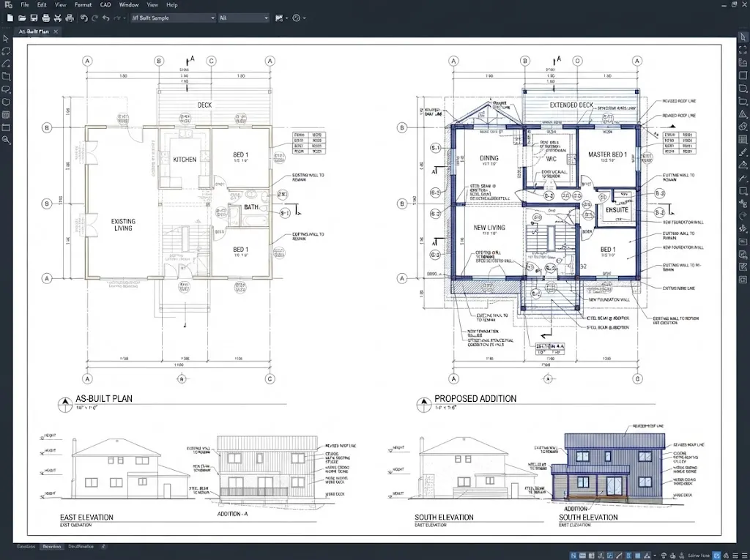The width and height of the screenshot is (750, 560).
Task: Click the AS-BUILT PLAN drawing title
Action: point(104,398)
